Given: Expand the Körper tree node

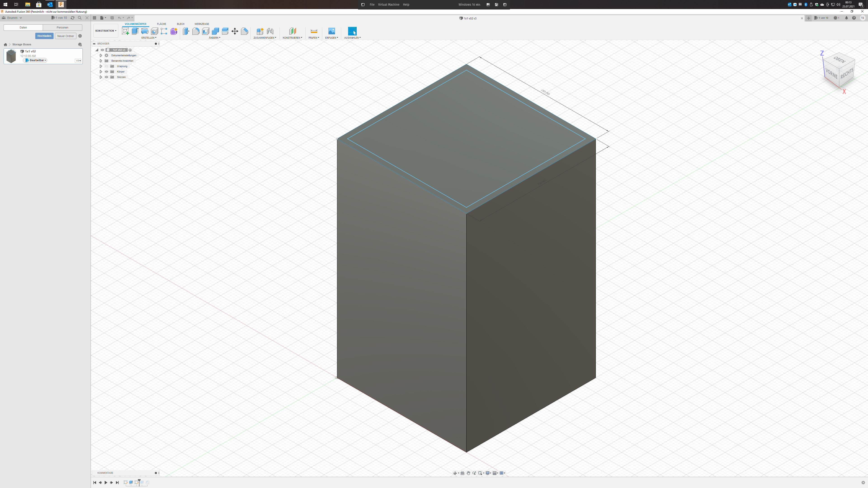Looking at the screenshot, I should point(101,72).
